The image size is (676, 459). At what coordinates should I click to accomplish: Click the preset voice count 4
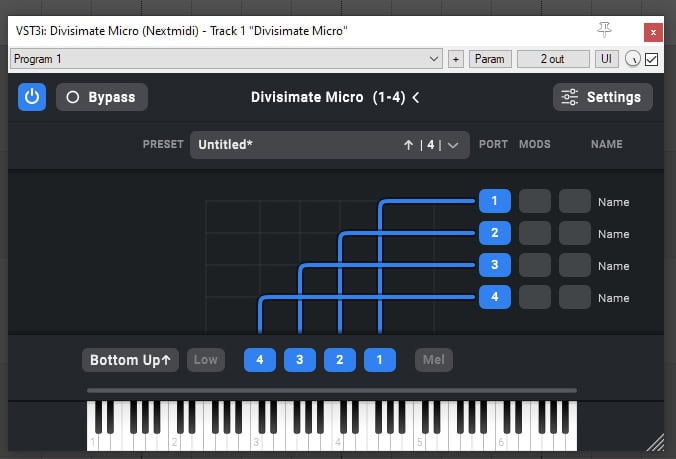point(430,145)
